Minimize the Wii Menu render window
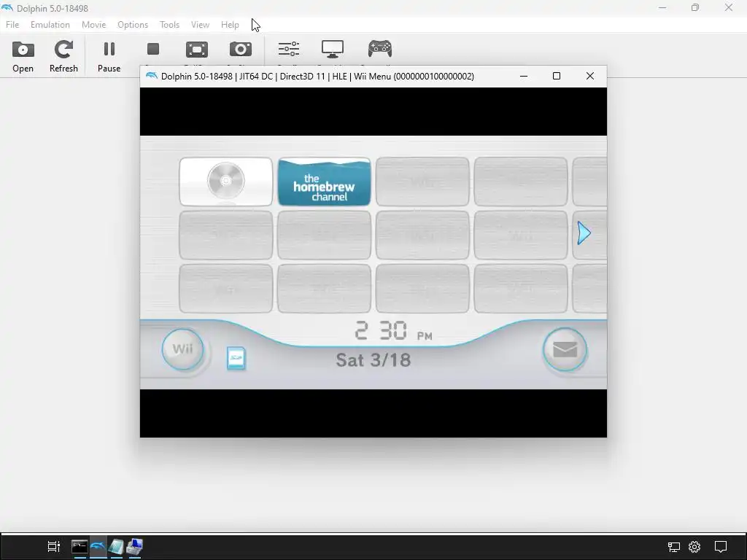Image resolution: width=747 pixels, height=560 pixels. (x=524, y=76)
